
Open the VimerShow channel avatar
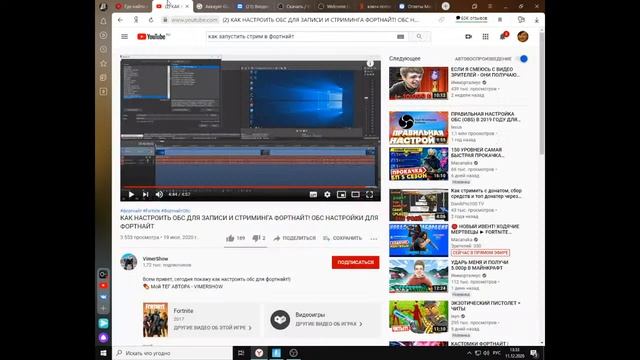(x=129, y=262)
